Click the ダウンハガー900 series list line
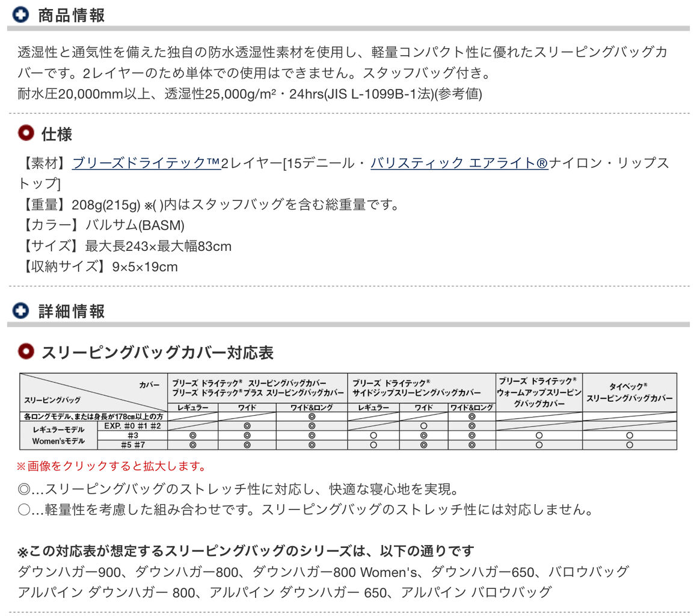Viewport: 697px width, 616px height. (323, 571)
